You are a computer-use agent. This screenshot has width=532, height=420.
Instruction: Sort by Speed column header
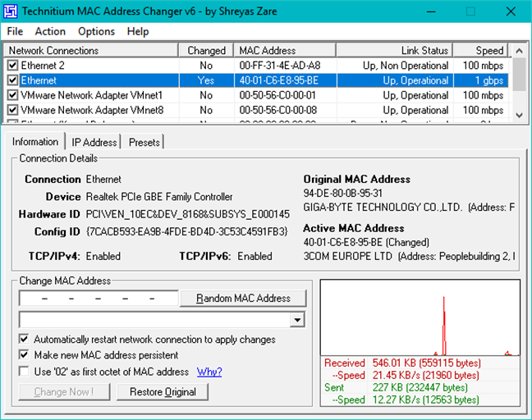pos(481,51)
